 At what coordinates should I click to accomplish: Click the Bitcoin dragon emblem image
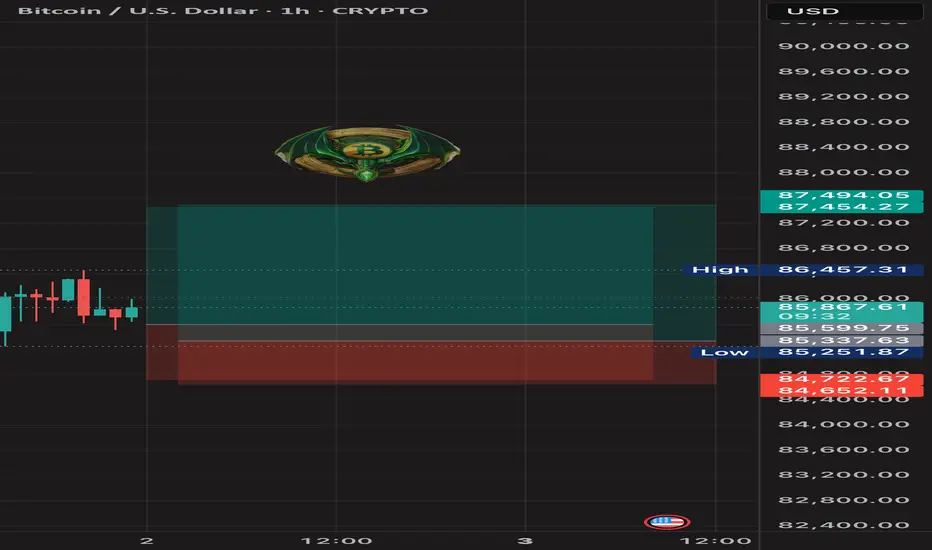pyautogui.click(x=367, y=153)
